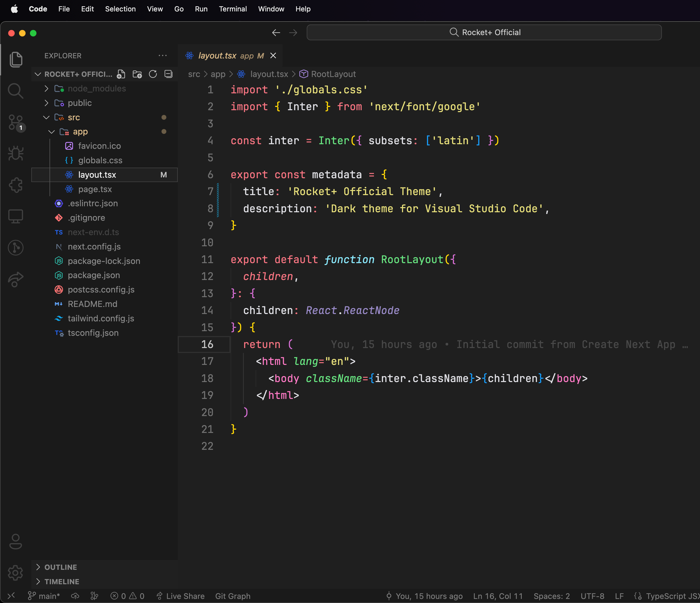Create a new file in the explorer toolbar
700x603 pixels.
[x=121, y=74]
